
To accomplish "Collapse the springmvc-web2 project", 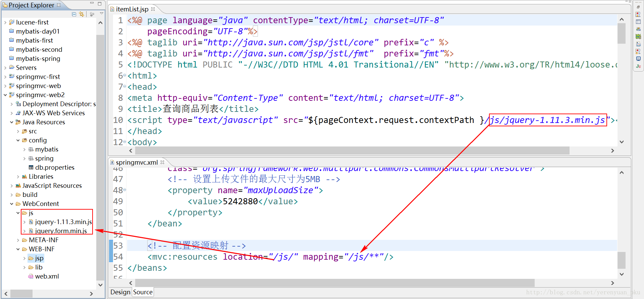I will tap(5, 95).
